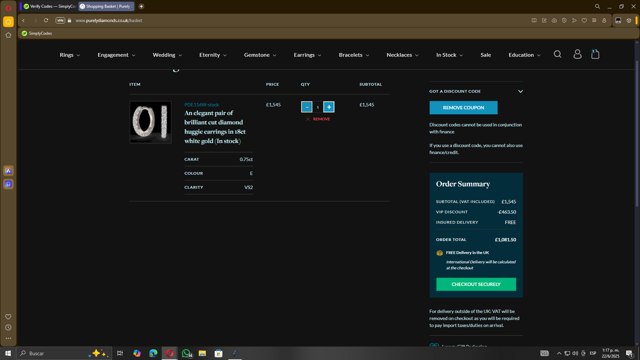Open sidebar history clock icon
The image size is (640, 360).
click(8, 327)
